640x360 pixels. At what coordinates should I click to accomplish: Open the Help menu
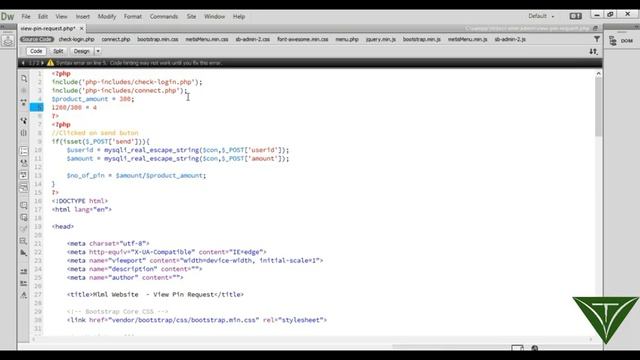tap(239, 16)
